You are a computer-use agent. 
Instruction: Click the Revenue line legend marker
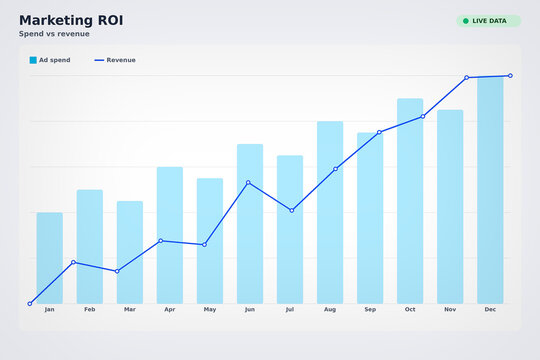[99, 60]
